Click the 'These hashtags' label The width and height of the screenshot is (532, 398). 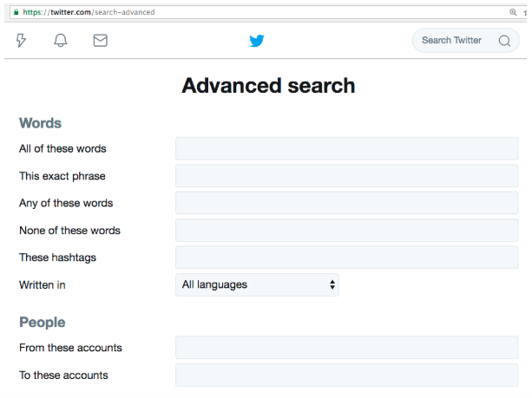click(x=57, y=258)
